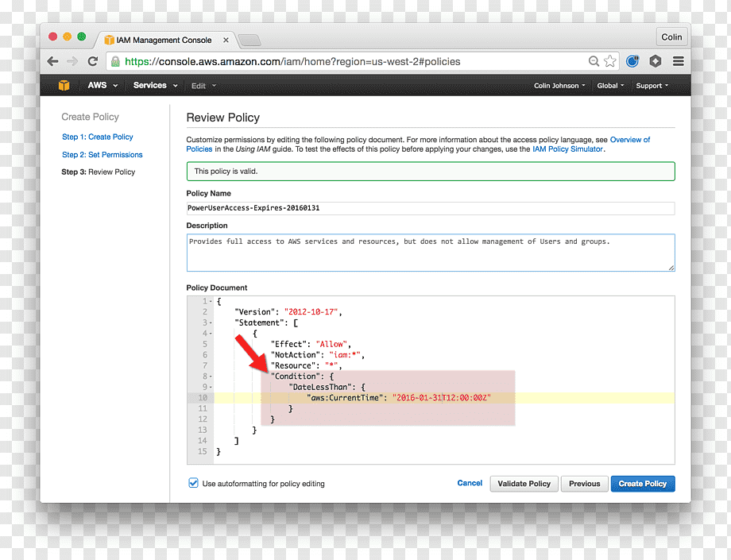This screenshot has width=731, height=560.
Task: Open a new browser tab
Action: 250,41
